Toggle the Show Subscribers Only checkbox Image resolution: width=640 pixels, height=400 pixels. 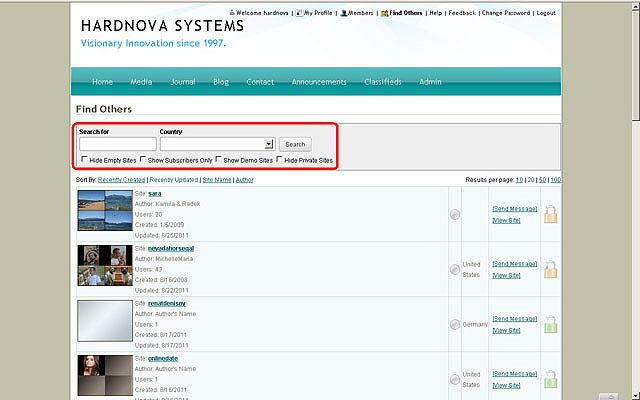click(x=144, y=160)
